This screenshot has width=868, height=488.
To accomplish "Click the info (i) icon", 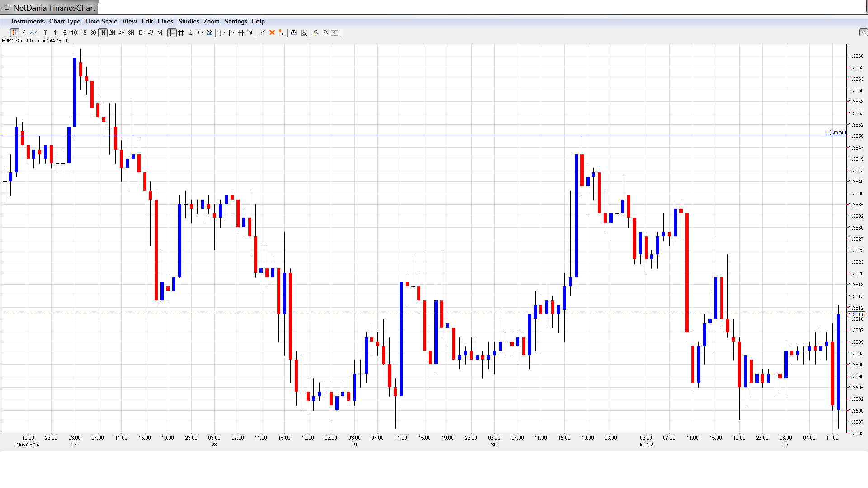I will point(191,33).
